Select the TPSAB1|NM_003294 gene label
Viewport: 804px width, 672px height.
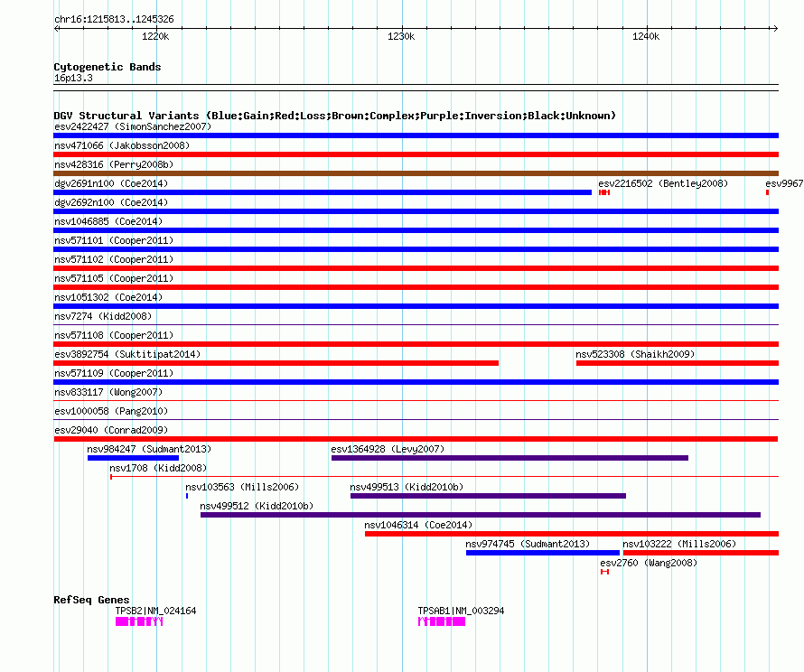(461, 611)
